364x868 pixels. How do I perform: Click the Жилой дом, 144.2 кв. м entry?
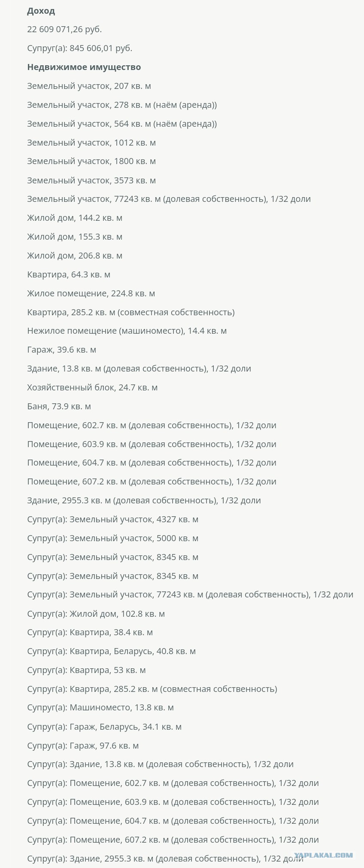[75, 218]
